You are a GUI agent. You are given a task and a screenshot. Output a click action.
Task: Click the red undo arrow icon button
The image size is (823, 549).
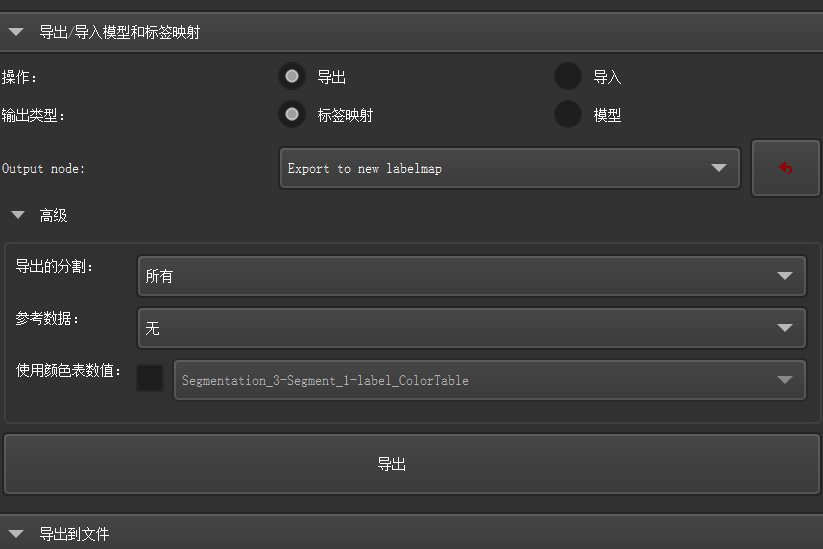[x=785, y=168]
